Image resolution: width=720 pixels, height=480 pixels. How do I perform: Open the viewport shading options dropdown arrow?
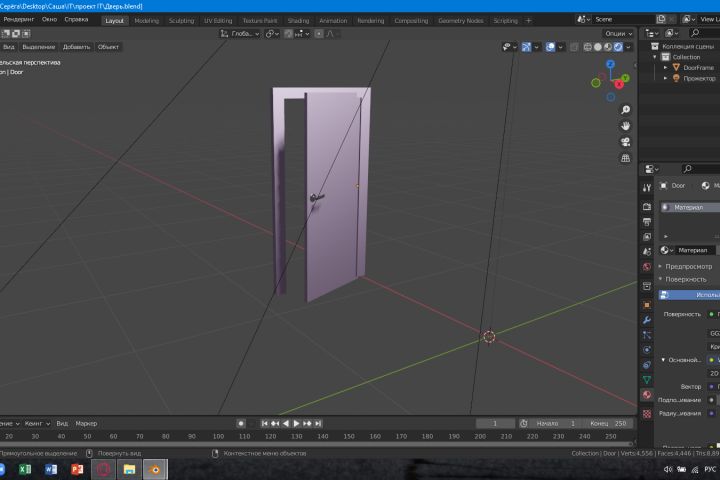[x=628, y=47]
